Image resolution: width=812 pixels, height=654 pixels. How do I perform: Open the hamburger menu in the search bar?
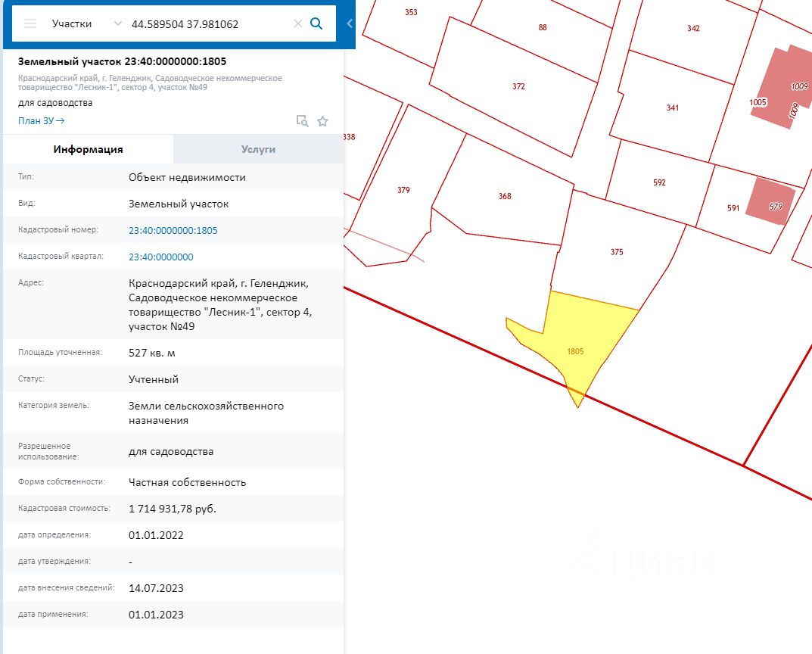click(30, 23)
